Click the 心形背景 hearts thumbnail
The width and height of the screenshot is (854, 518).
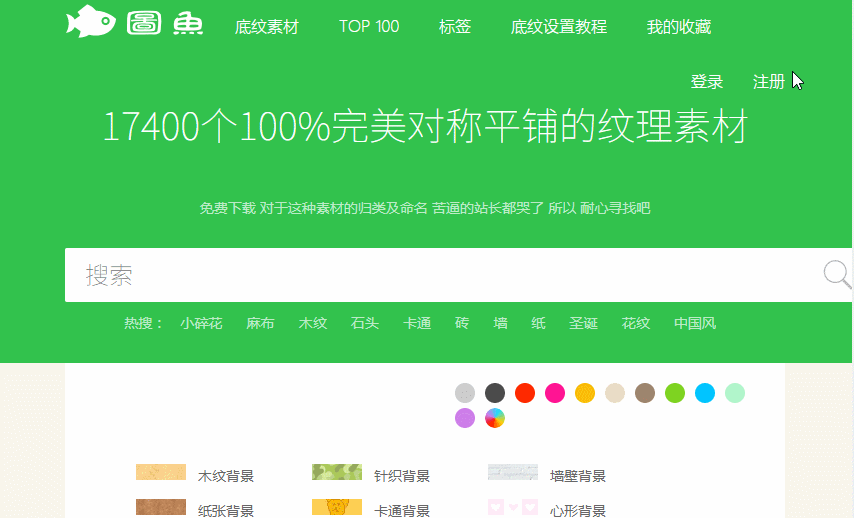(x=513, y=507)
